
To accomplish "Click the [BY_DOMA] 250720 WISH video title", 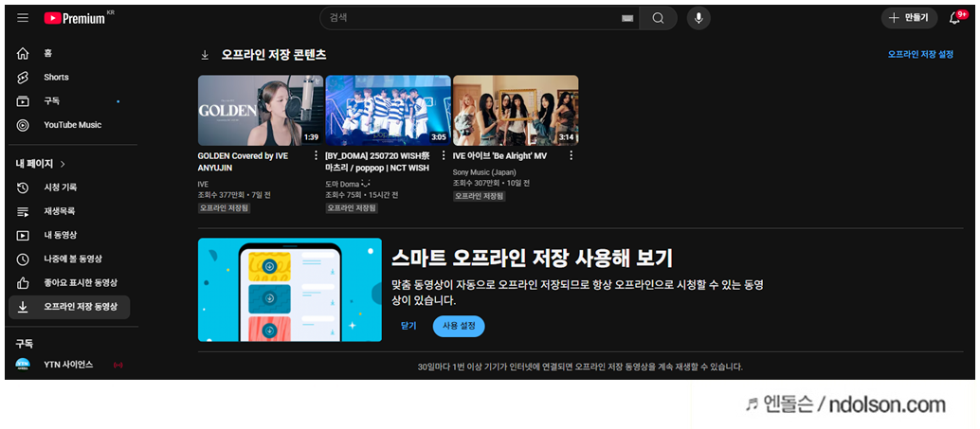I will coord(377,162).
